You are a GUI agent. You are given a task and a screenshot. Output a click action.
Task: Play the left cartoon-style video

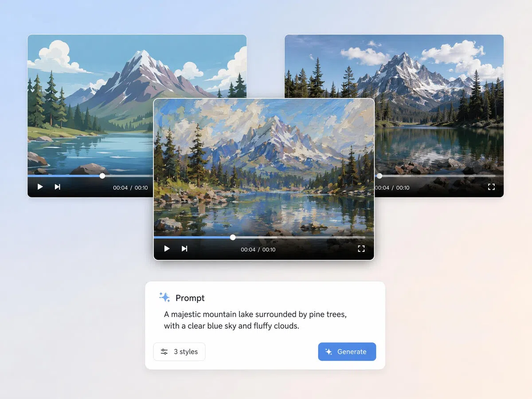[x=40, y=187]
